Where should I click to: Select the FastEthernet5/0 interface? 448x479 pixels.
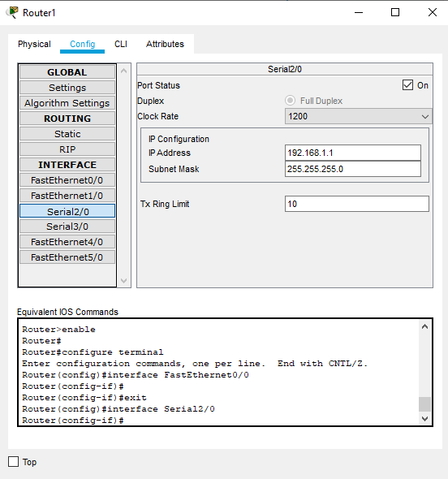tap(67, 257)
